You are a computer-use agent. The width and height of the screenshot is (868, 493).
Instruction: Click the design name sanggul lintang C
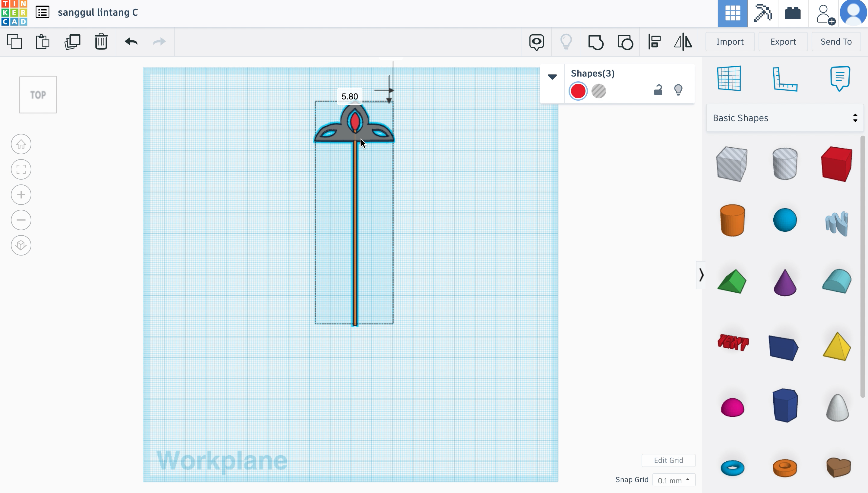coord(98,13)
